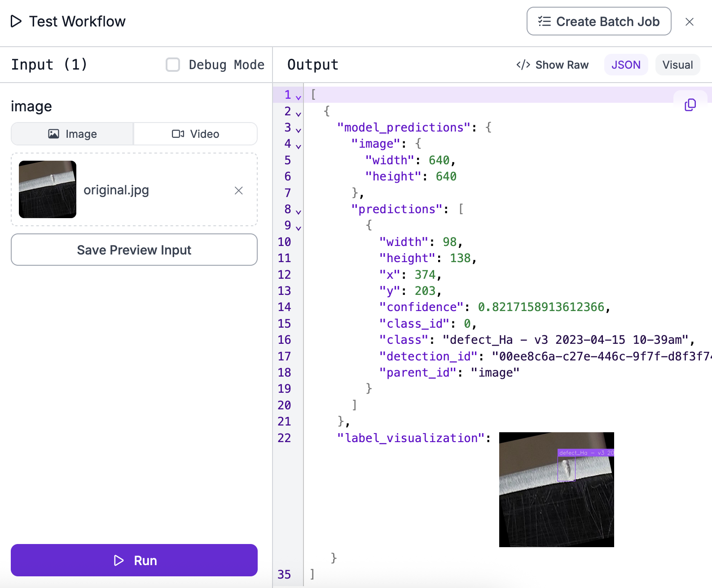Fold the prediction object at line 9
Viewport: 712px width, 588px height.
[x=299, y=228]
